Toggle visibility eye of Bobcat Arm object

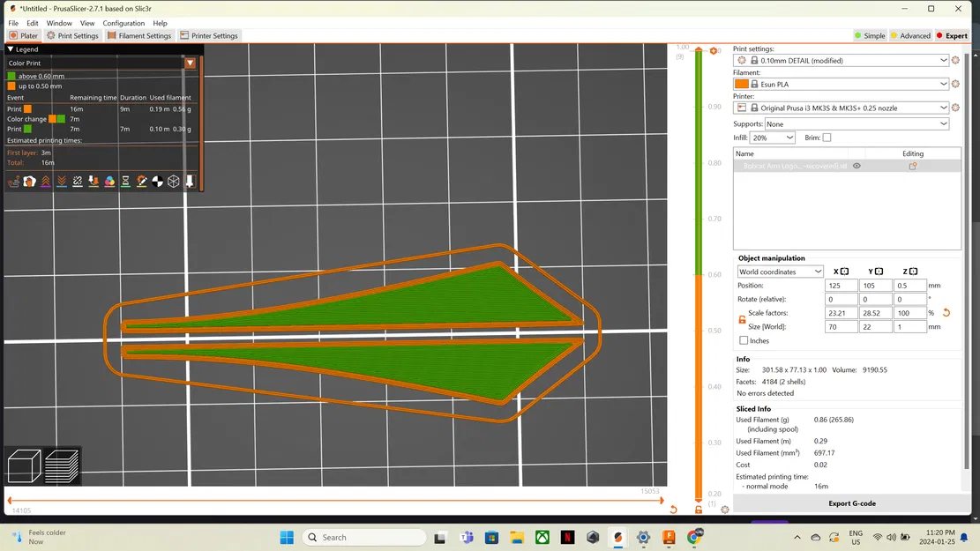coord(857,166)
